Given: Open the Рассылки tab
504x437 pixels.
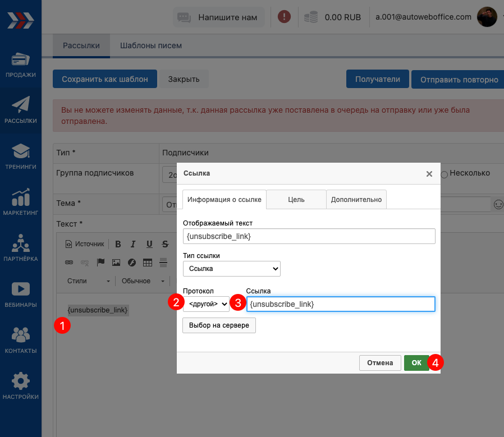Looking at the screenshot, I should click(x=81, y=45).
